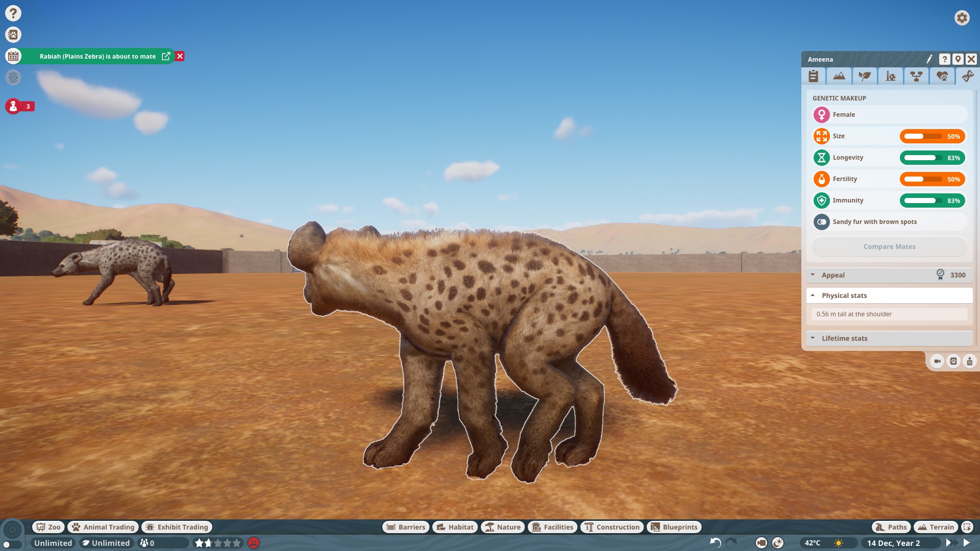
Task: Open the Zoo menu
Action: (48, 527)
